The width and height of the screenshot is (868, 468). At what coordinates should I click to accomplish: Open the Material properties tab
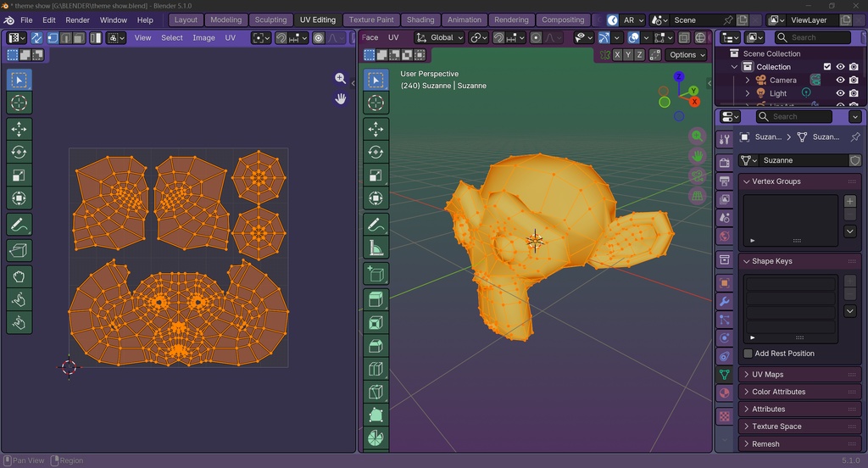[725, 393]
